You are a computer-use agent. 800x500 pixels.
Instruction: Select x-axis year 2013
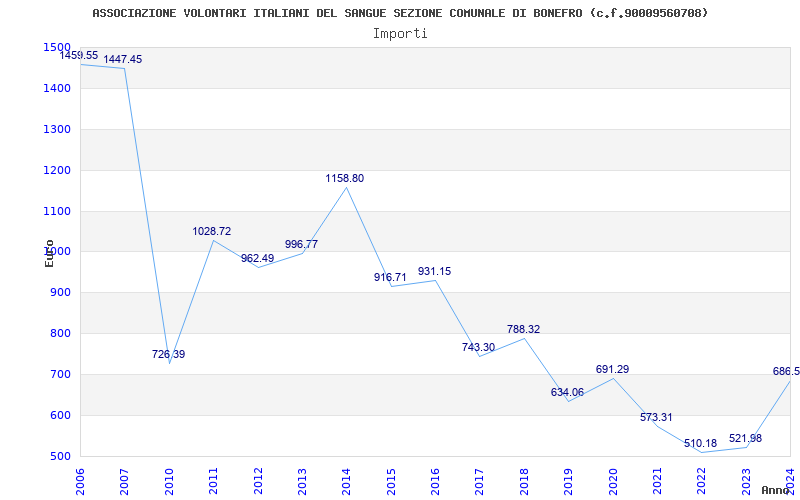coord(302,482)
